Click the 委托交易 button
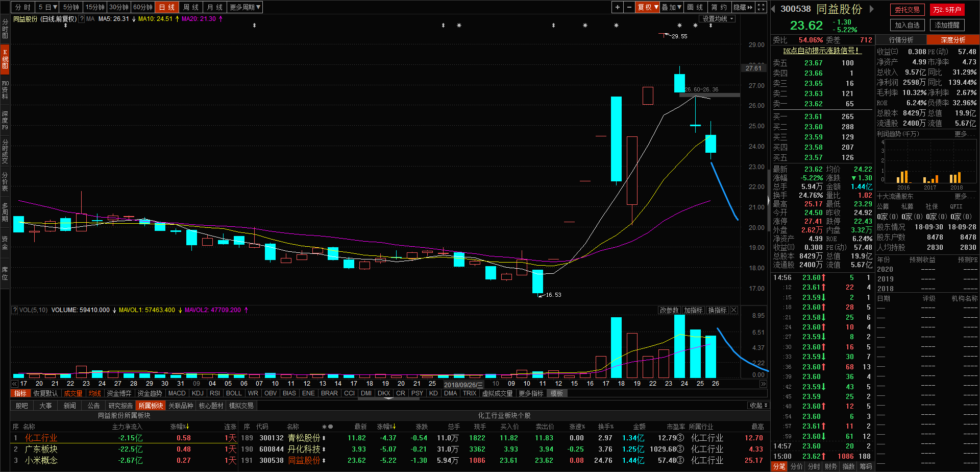The height and width of the screenshot is (472, 980). [x=907, y=10]
